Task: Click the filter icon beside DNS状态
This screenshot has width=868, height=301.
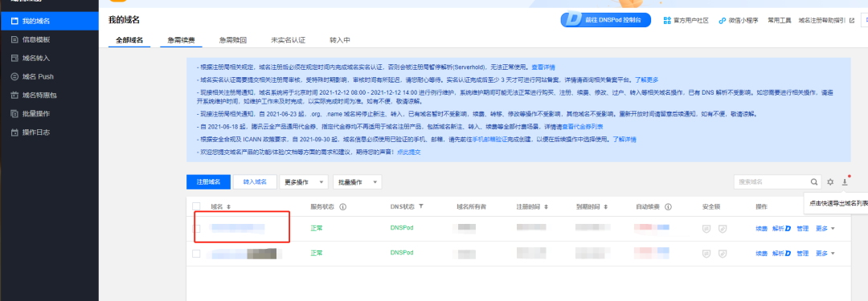Action: click(421, 206)
